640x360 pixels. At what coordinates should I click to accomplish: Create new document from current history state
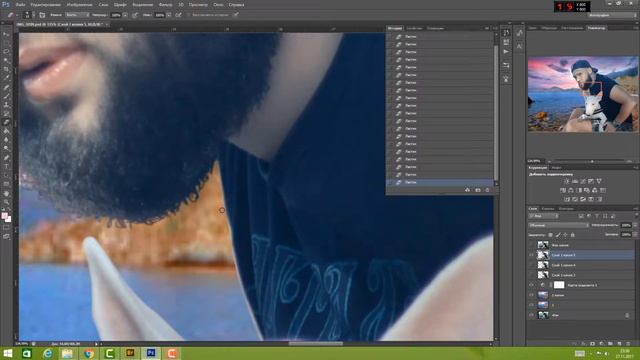click(468, 190)
